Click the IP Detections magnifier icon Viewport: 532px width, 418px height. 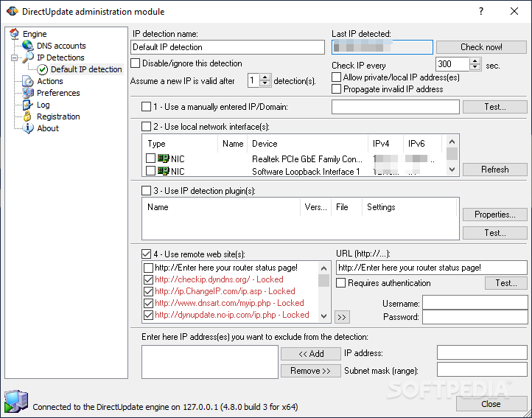point(28,58)
